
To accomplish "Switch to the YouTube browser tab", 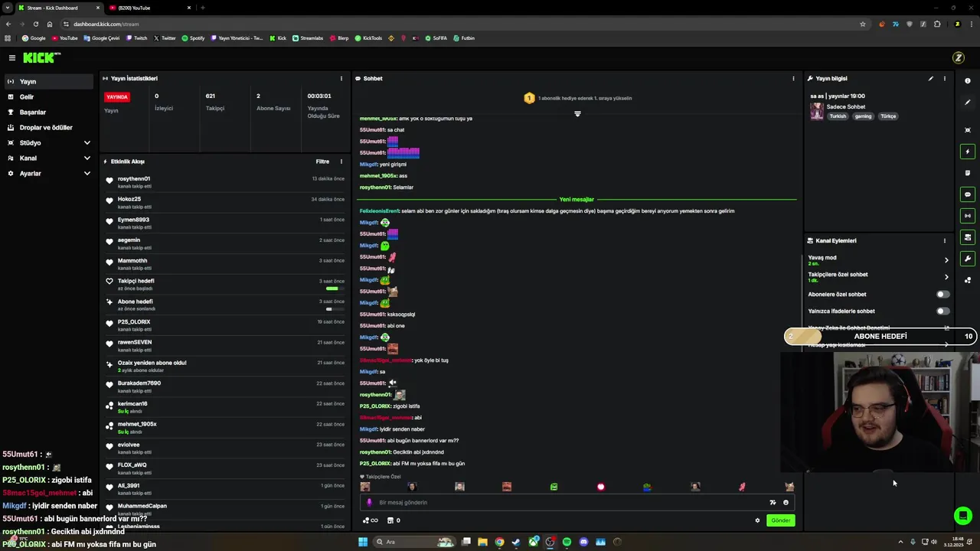I will click(150, 8).
